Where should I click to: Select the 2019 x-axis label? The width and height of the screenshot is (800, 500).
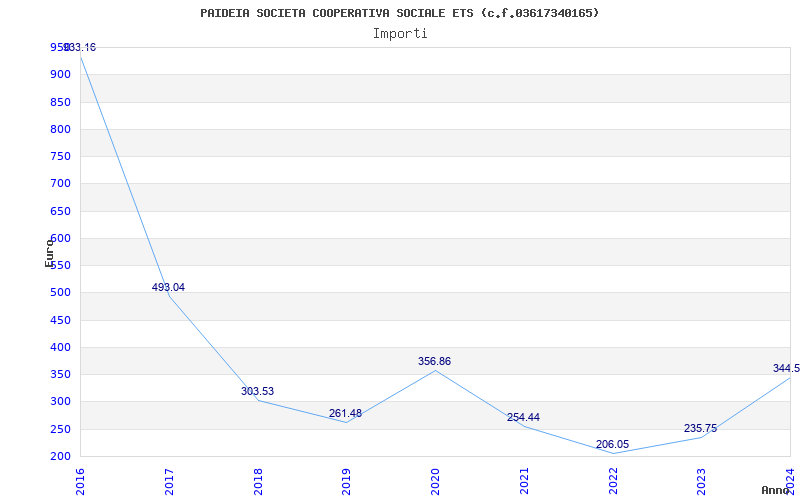click(347, 482)
